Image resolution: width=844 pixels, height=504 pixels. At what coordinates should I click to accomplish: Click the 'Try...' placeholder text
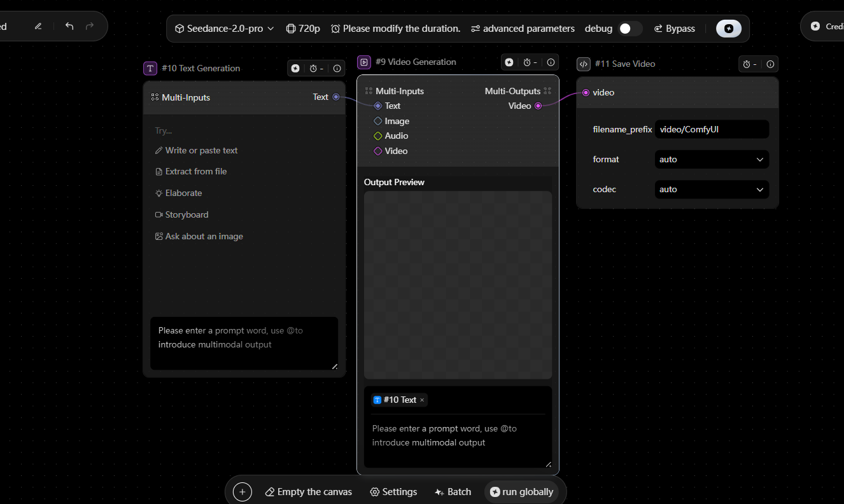[164, 130]
